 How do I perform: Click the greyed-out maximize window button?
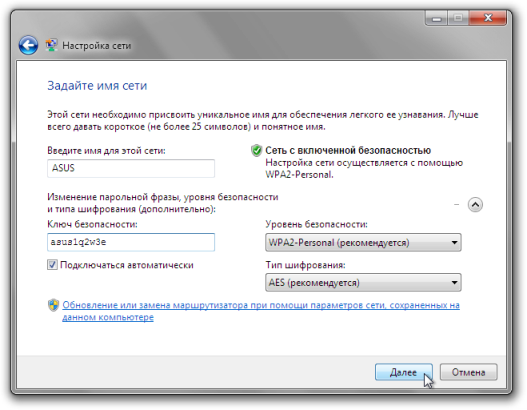(458, 18)
